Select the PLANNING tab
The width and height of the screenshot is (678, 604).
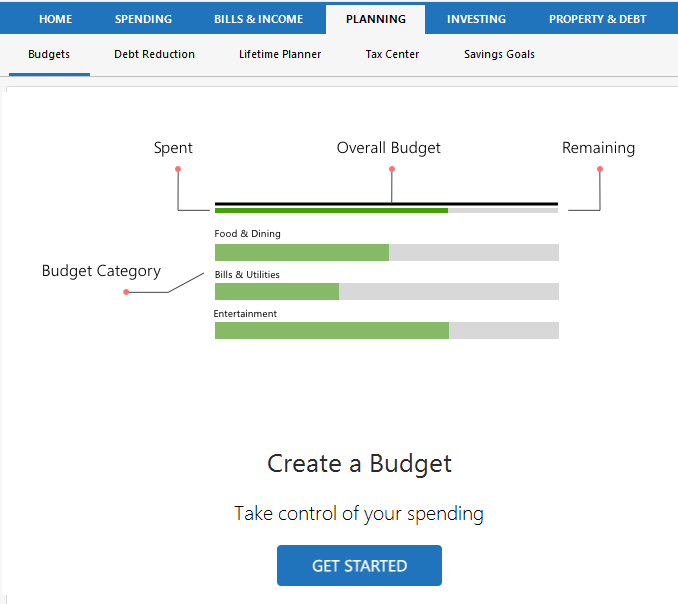(x=375, y=19)
